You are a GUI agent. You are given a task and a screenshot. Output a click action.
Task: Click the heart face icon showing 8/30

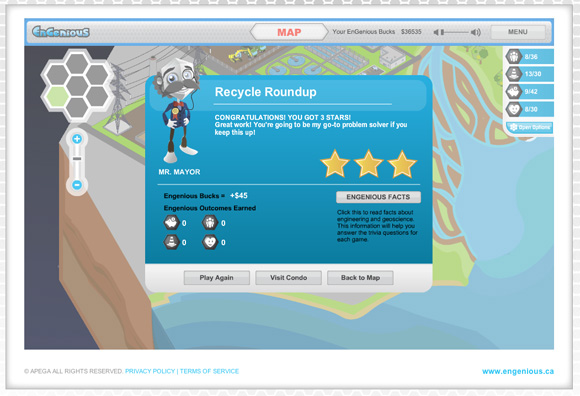pos(514,109)
